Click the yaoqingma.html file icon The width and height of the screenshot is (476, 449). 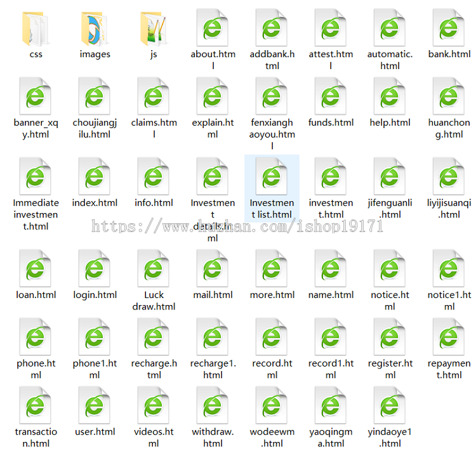pyautogui.click(x=330, y=405)
